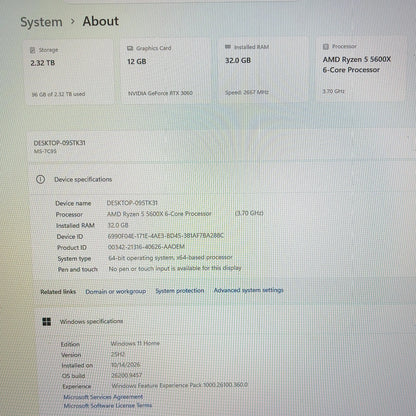Click the NVIDIA GeForce RTX 3060 label
416x416 pixels.
click(x=160, y=93)
